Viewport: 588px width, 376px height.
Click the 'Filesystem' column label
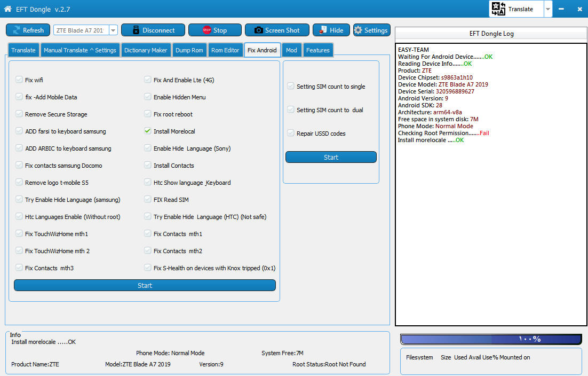pos(419,357)
